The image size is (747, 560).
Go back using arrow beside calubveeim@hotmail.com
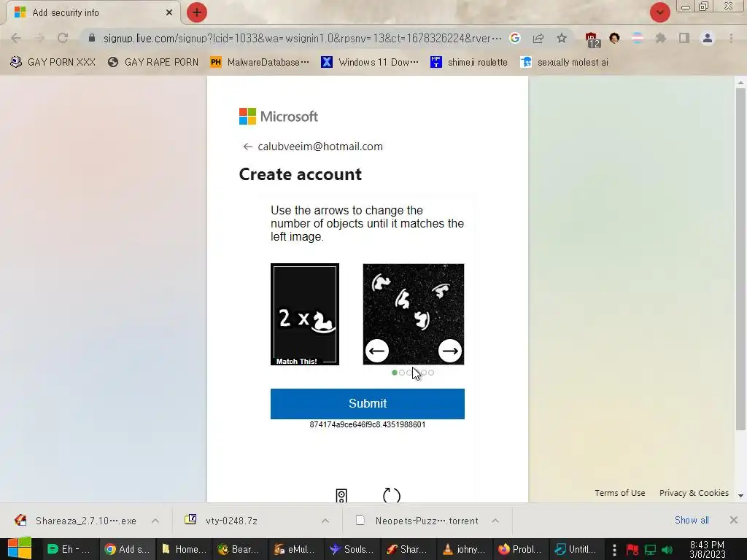[x=247, y=147]
